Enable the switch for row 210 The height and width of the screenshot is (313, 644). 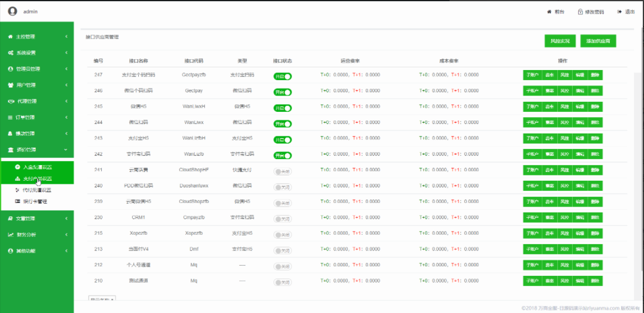(x=282, y=282)
